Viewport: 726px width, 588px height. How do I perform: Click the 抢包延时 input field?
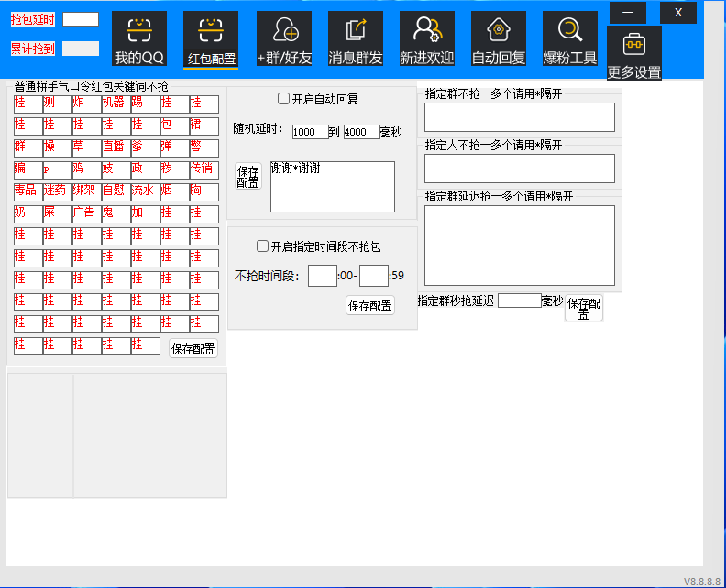click(x=81, y=19)
